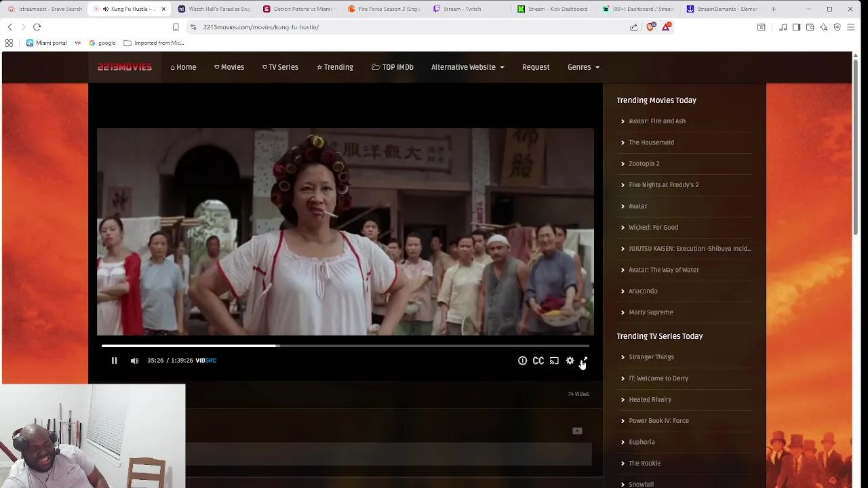Viewport: 868px width, 488px height.
Task: Click Avatar: The Way of Water
Action: 663,270
